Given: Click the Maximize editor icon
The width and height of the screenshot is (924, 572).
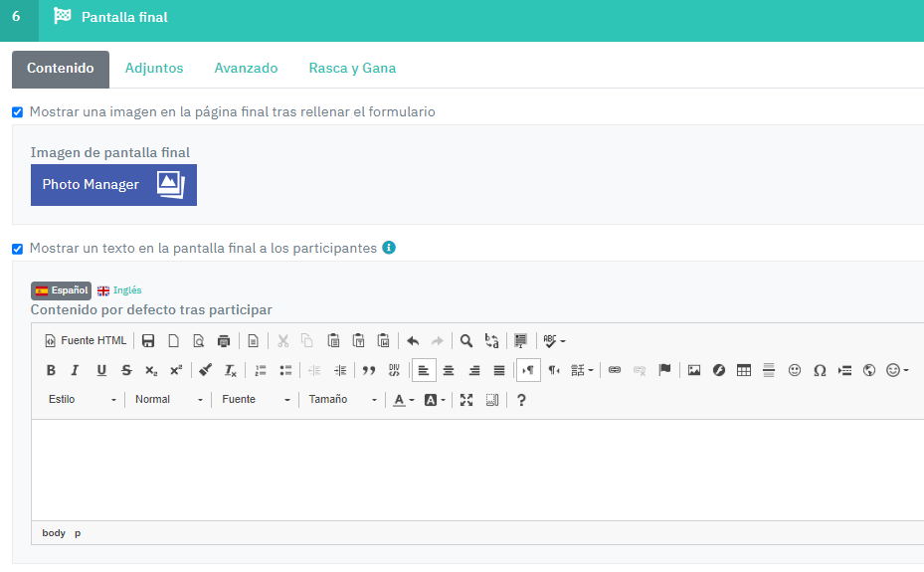Looking at the screenshot, I should [466, 400].
